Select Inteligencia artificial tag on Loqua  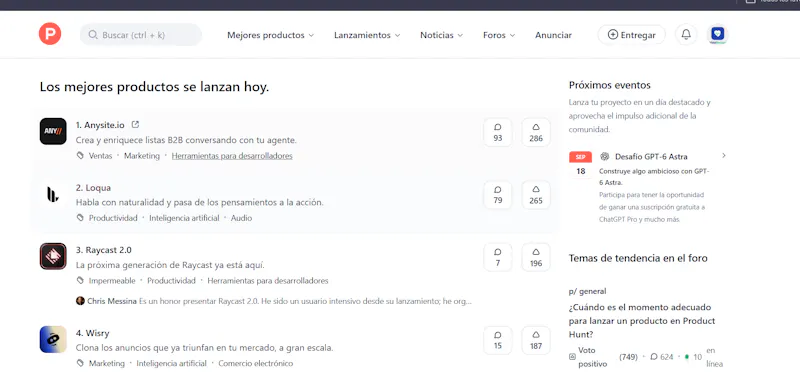[x=184, y=218]
